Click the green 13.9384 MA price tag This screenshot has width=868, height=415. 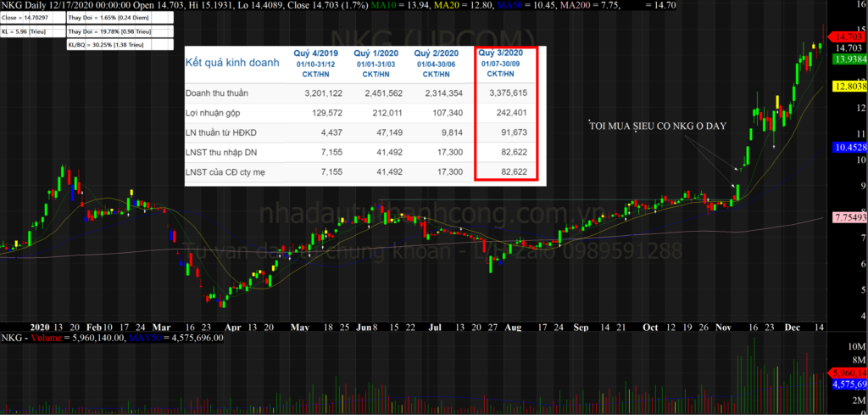tap(849, 59)
